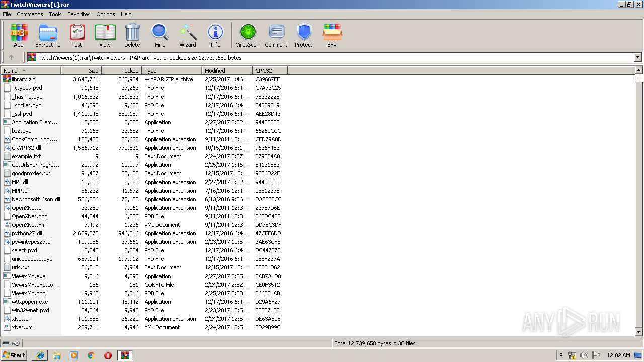This screenshot has height=362, width=644.
Task: Select _ssl.pyd file row
Action: (142, 114)
